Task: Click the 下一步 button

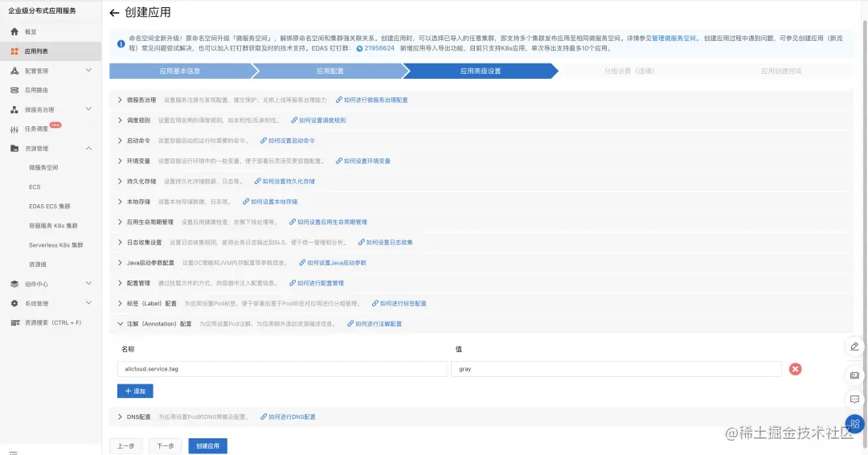Action: pyautogui.click(x=165, y=445)
